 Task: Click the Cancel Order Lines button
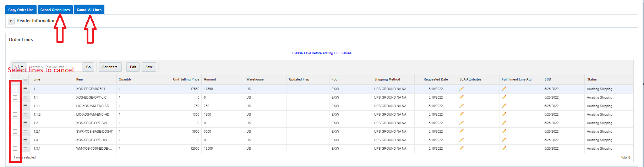tap(55, 10)
